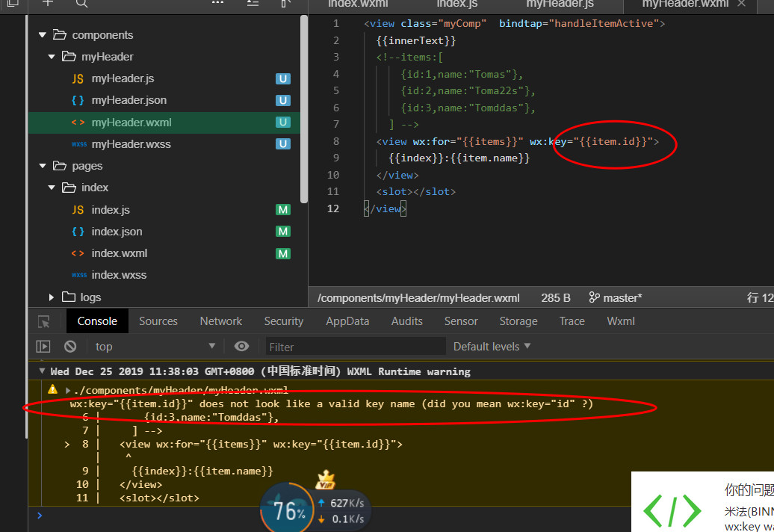Viewport: 774px width, 532px height.
Task: Click the components folder icon
Action: click(x=60, y=34)
